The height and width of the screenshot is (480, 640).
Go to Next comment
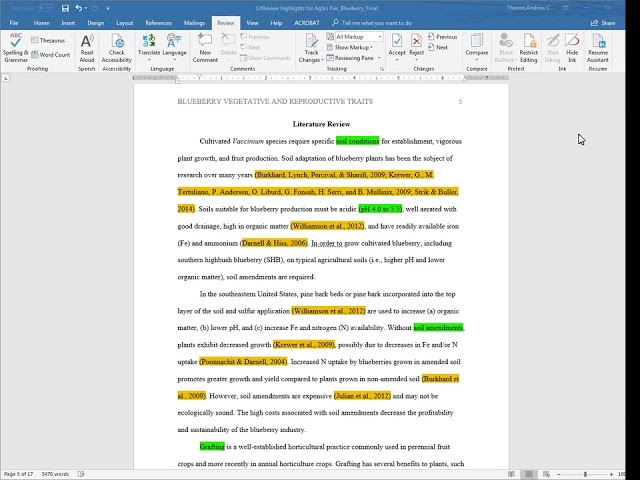point(250,47)
